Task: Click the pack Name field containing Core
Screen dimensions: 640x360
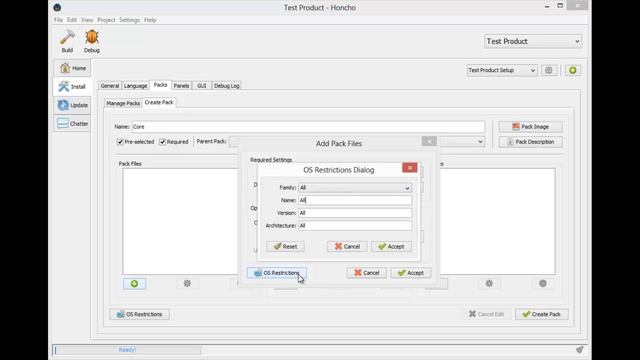Action: coord(308,127)
